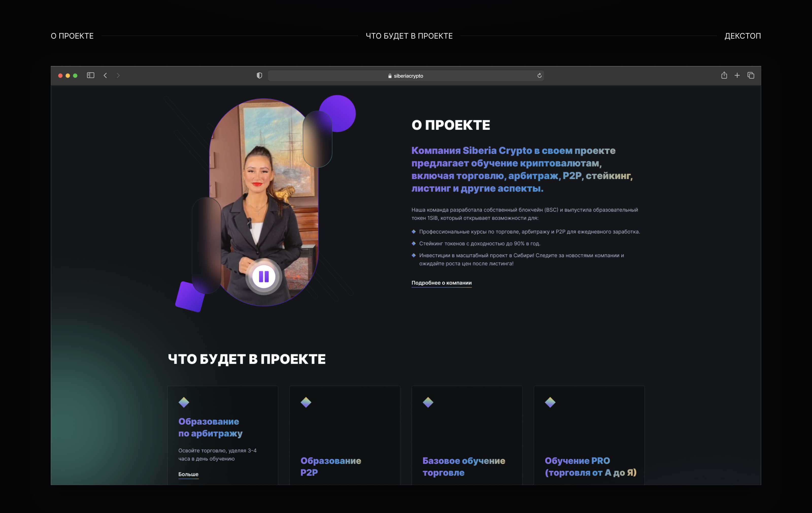Image resolution: width=812 pixels, height=513 pixels.
Task: Click the tab overview icon
Action: tap(751, 75)
